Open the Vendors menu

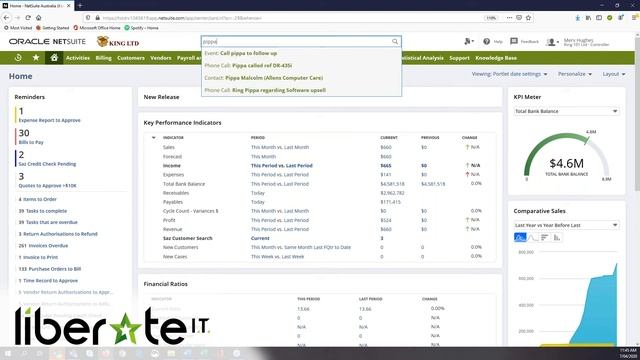(x=160, y=58)
